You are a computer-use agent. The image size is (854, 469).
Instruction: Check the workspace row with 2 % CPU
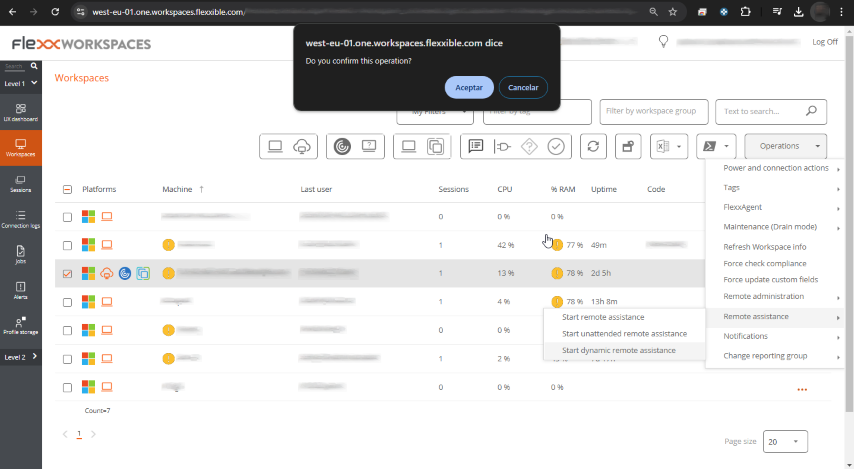click(67, 359)
